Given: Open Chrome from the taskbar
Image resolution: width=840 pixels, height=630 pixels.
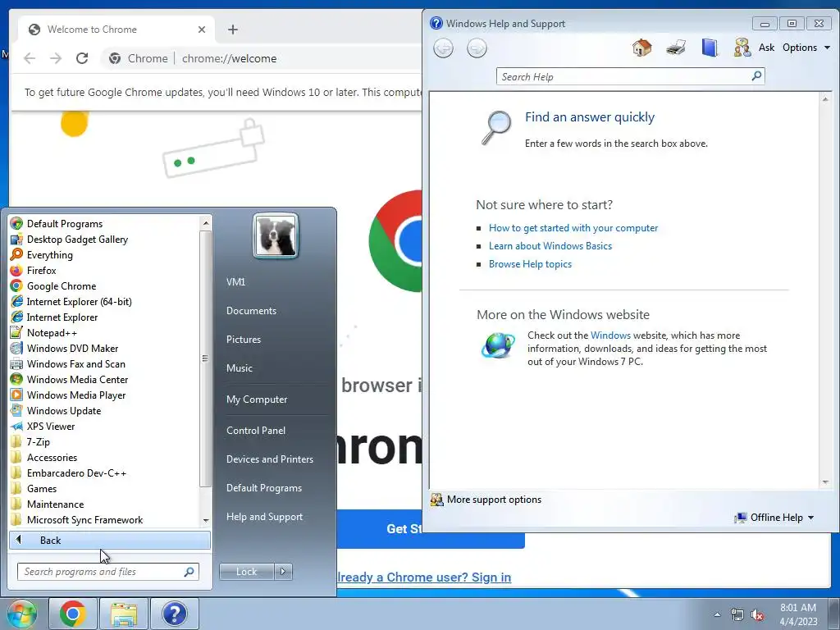Looking at the screenshot, I should [73, 614].
